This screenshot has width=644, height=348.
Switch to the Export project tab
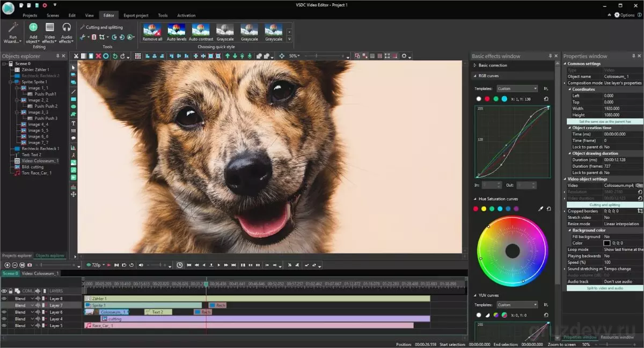point(136,16)
